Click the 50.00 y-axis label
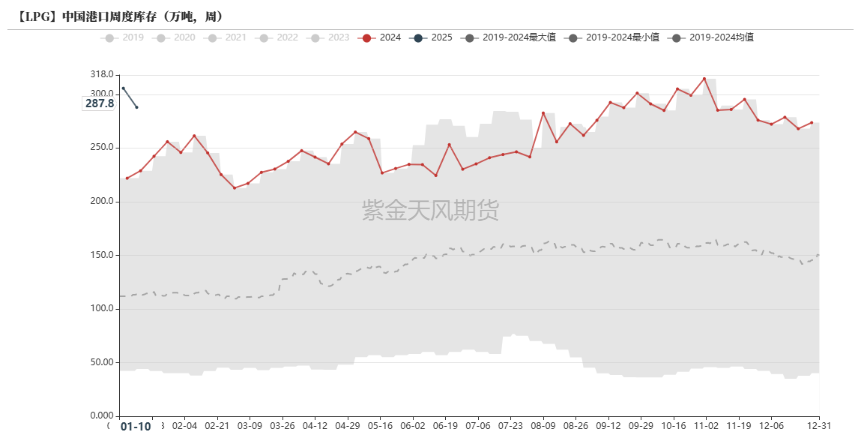 click(102, 362)
